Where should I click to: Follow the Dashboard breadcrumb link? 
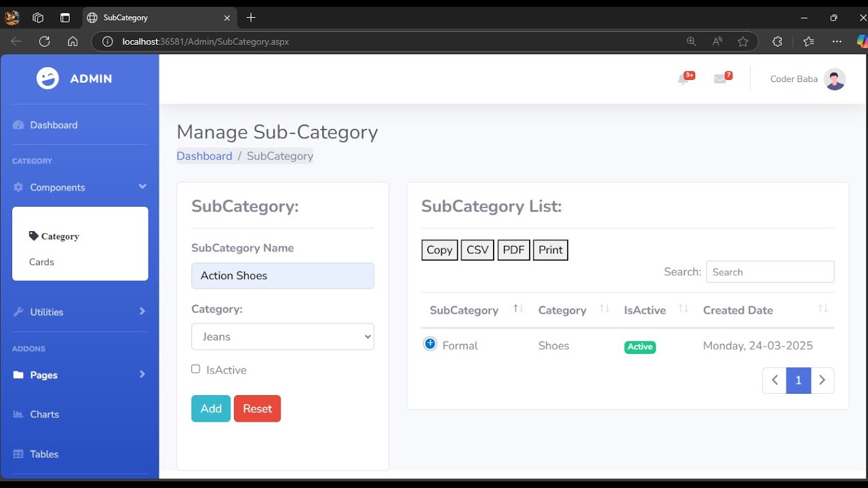[204, 156]
